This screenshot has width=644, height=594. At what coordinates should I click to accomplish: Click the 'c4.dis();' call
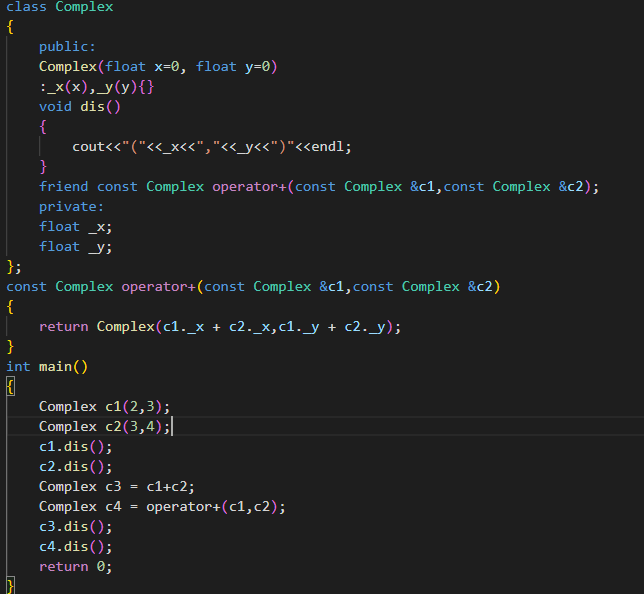[x=76, y=547]
